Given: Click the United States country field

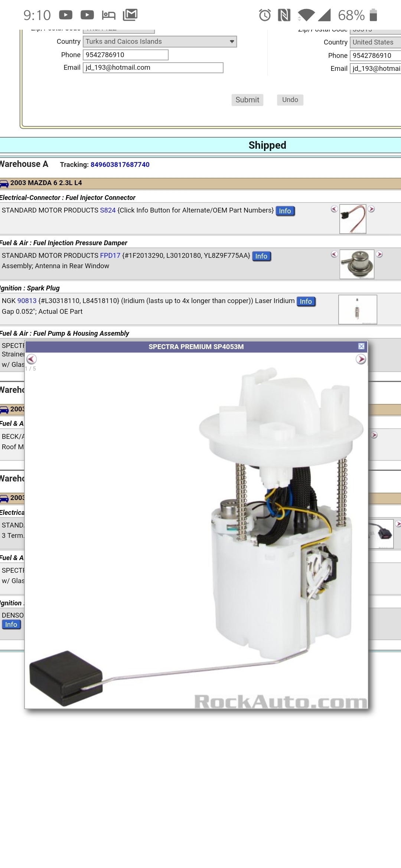Looking at the screenshot, I should [375, 42].
